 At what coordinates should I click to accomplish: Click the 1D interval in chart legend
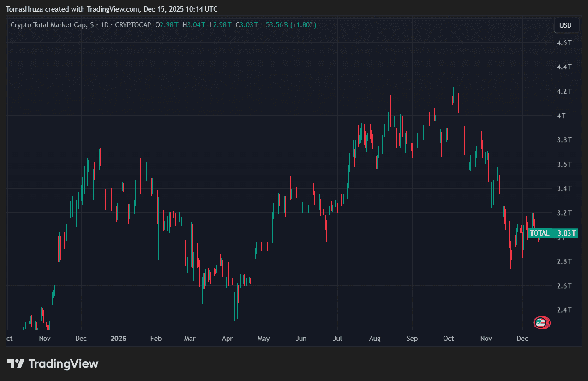pyautogui.click(x=104, y=25)
